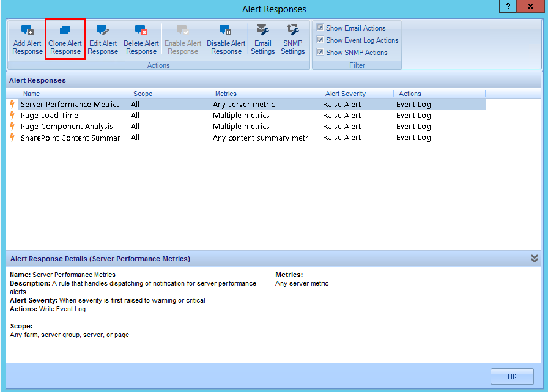The height and width of the screenshot is (392, 548).
Task: Toggle Show SNMP Actions filter
Action: pyautogui.click(x=320, y=53)
